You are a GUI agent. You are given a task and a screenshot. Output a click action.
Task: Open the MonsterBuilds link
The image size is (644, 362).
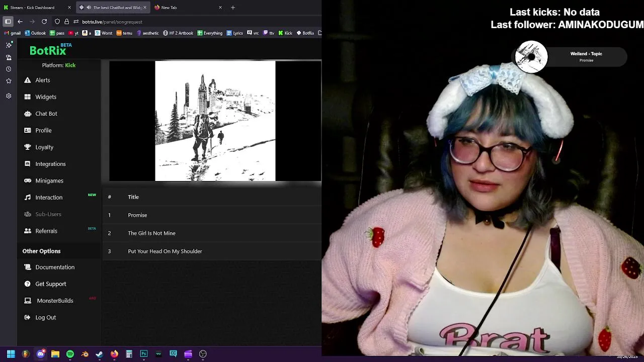pyautogui.click(x=49, y=301)
